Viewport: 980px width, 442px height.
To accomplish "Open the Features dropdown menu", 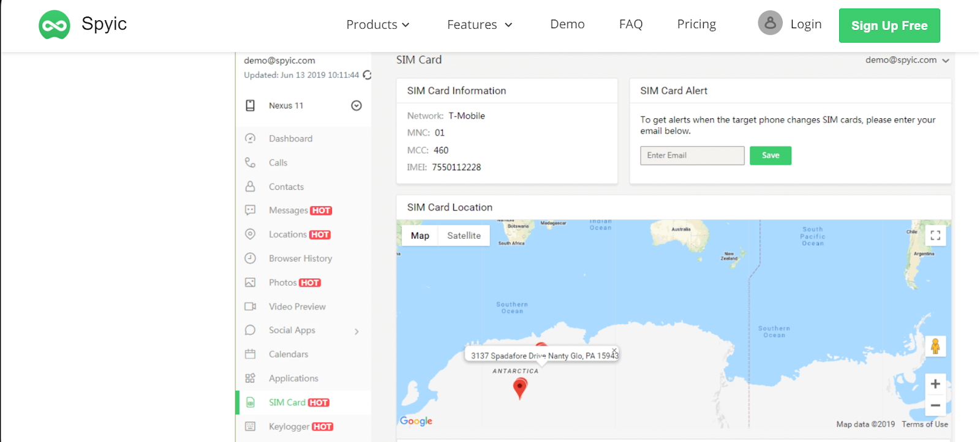I will click(x=479, y=24).
